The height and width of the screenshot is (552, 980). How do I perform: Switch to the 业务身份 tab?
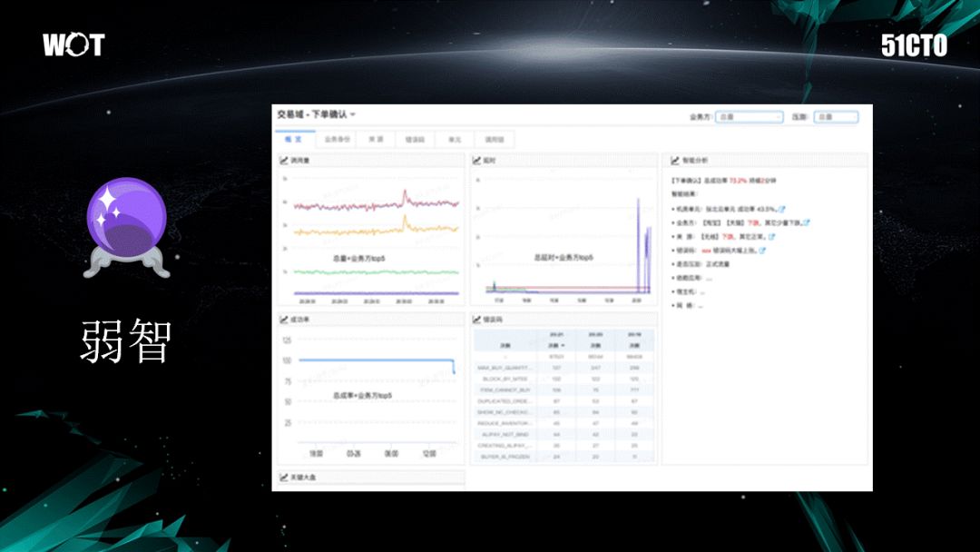[x=337, y=140]
